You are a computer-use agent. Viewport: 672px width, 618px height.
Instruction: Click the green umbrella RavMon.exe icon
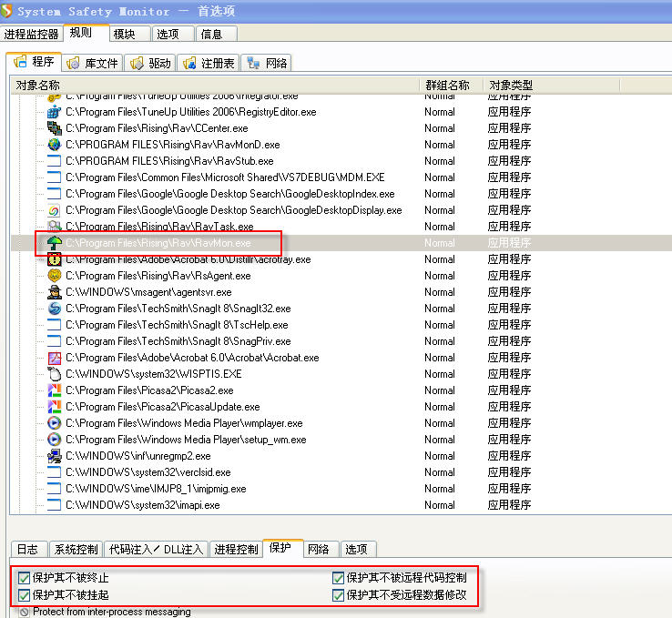pyautogui.click(x=54, y=243)
